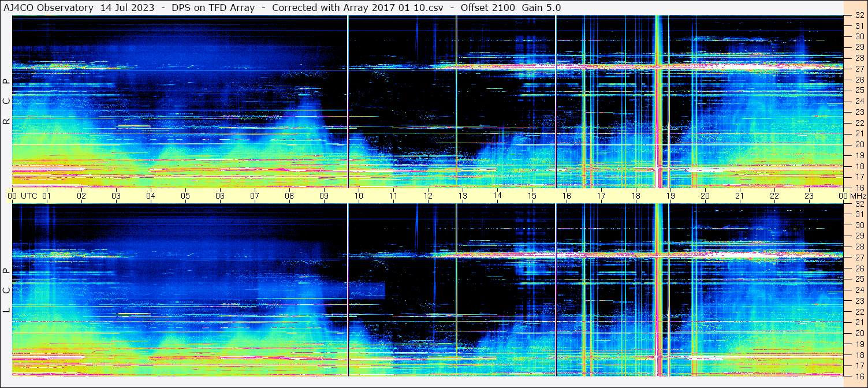868x388 pixels.
Task: Select the 29 MHz label of LCP panel
Action: [859, 236]
